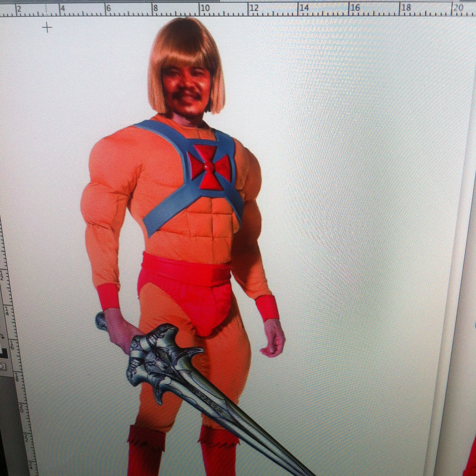Click the swap foreground/background colors arrow

click(x=2, y=336)
